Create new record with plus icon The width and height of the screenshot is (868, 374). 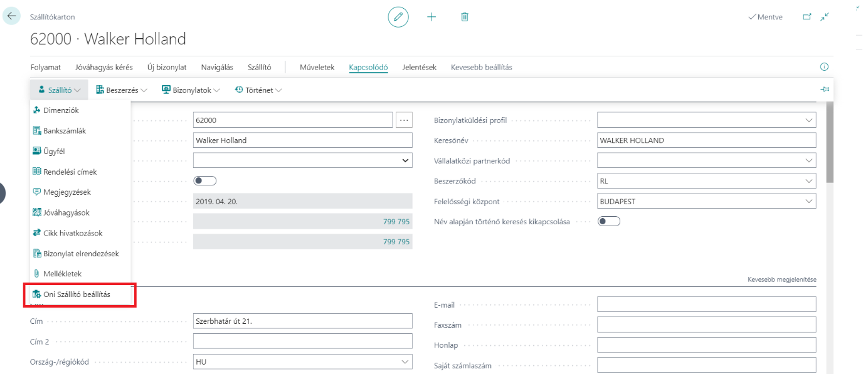coord(431,17)
